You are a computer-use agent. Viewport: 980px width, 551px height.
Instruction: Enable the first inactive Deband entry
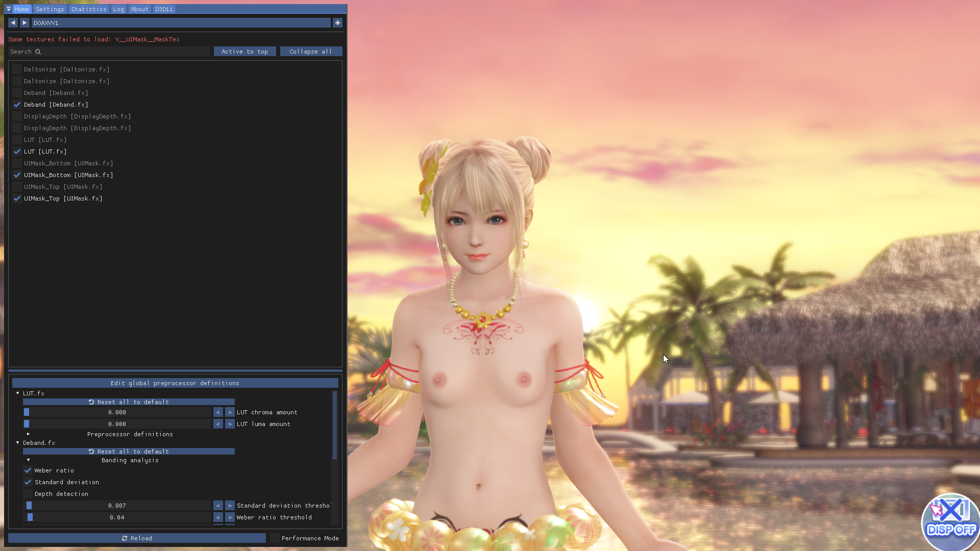17,93
